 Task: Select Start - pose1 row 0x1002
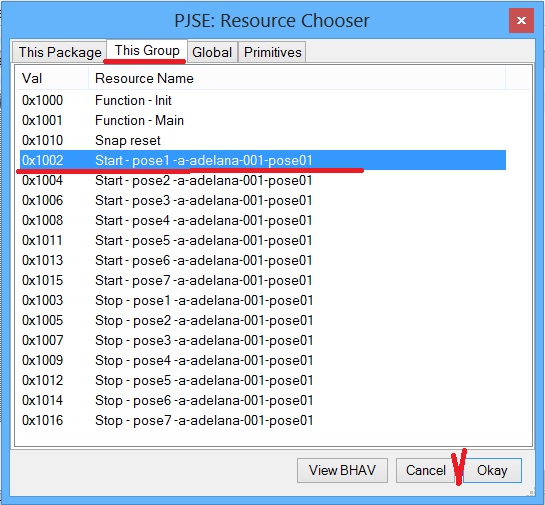262,160
